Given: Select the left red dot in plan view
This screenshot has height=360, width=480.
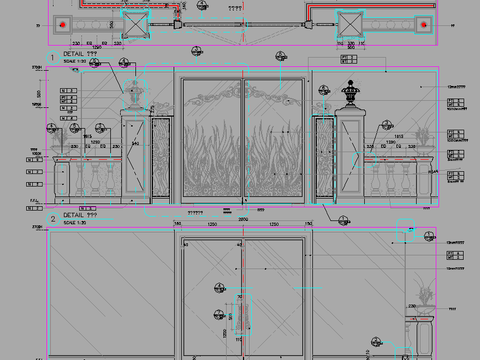Looking at the screenshot, I should (x=62, y=25).
